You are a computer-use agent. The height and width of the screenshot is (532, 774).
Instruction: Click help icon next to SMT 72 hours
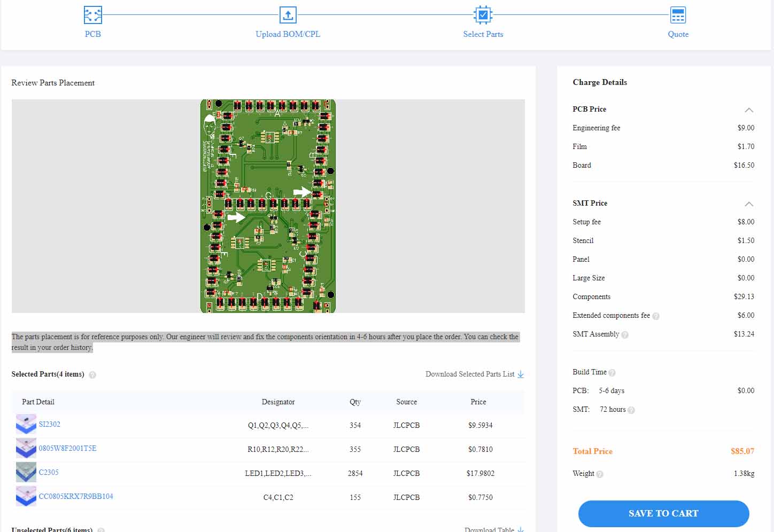(x=631, y=410)
